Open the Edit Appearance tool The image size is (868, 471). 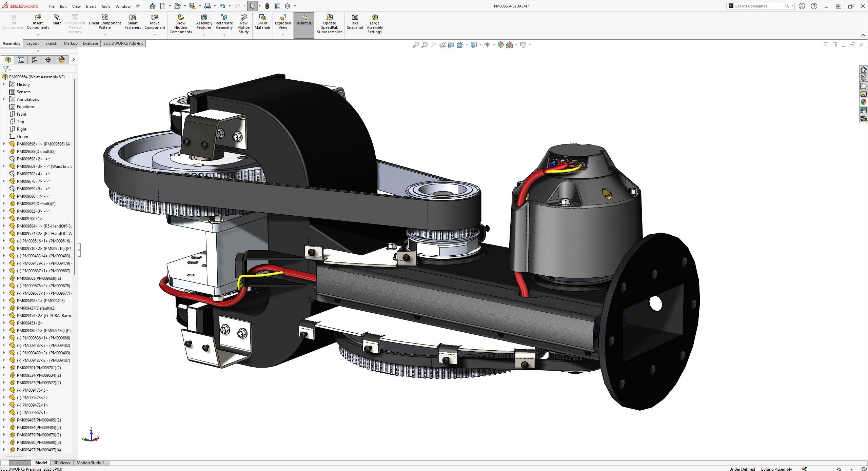(500, 45)
